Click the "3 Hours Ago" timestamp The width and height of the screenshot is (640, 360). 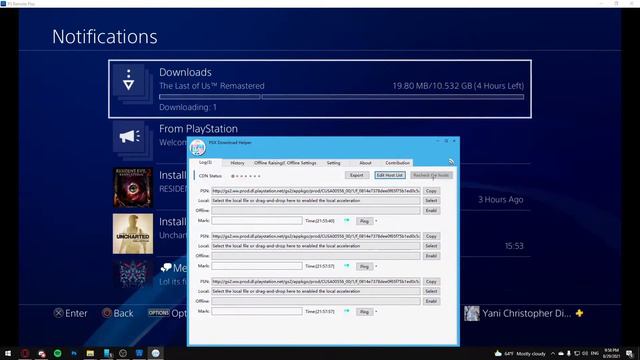pos(500,200)
